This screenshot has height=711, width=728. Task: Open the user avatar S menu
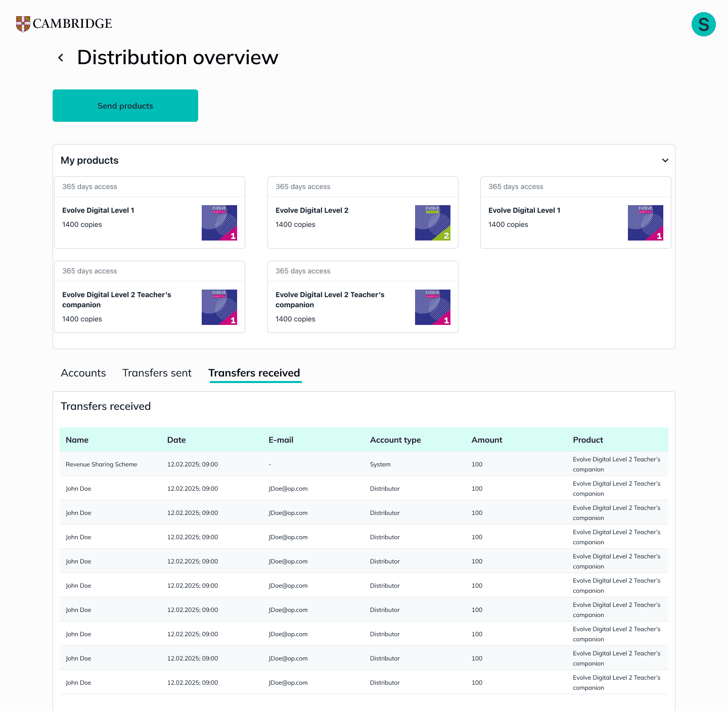pyautogui.click(x=703, y=24)
